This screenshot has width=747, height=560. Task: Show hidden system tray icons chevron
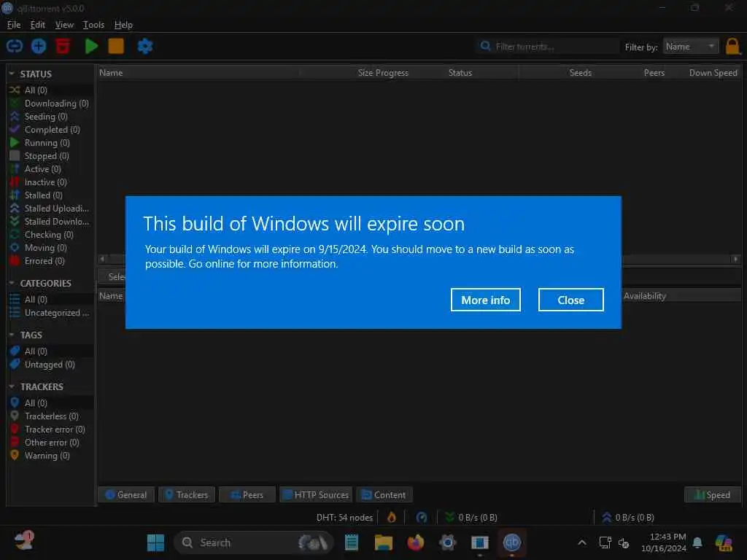pyautogui.click(x=581, y=542)
